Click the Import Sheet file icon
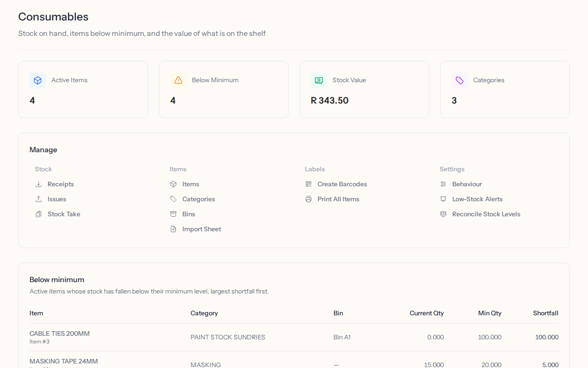The image size is (588, 368). [173, 229]
